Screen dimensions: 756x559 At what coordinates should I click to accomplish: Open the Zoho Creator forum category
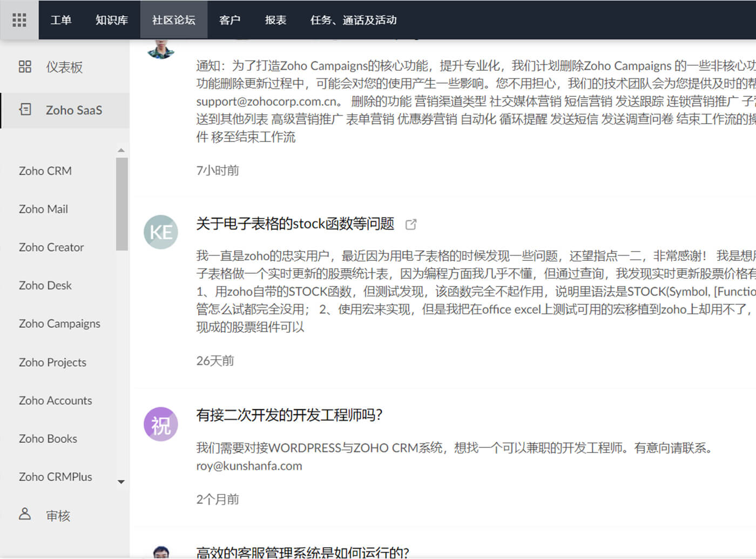pos(51,247)
